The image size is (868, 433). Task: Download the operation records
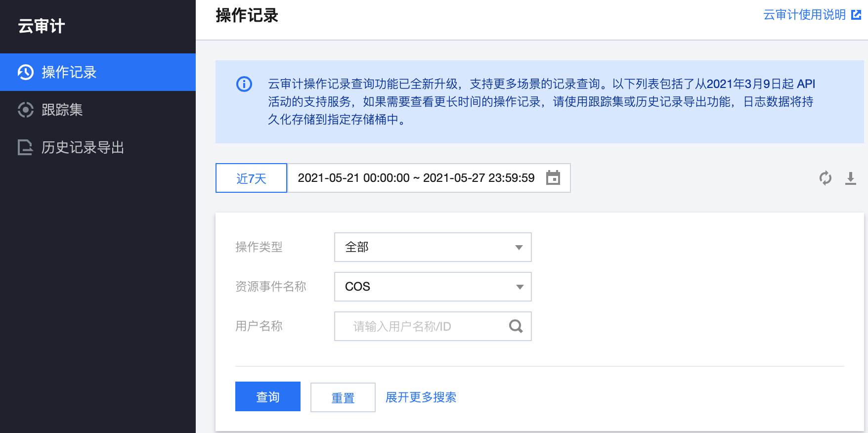point(851,178)
